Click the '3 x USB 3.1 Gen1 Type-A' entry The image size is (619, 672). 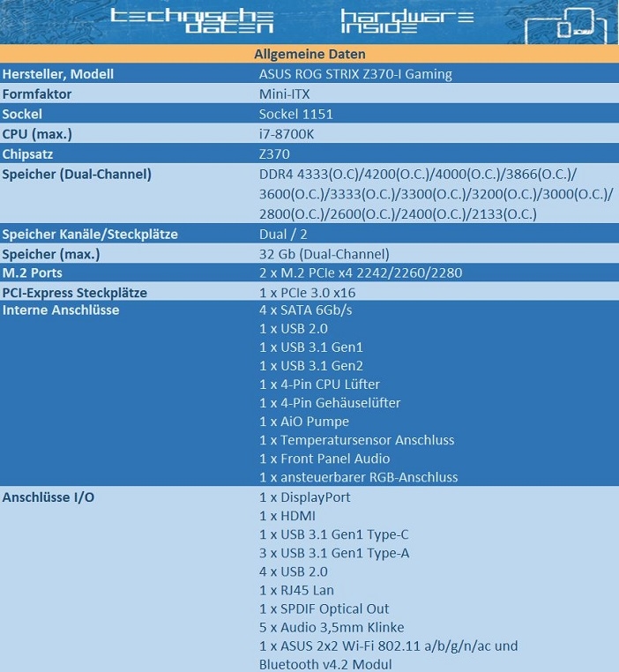pos(334,553)
